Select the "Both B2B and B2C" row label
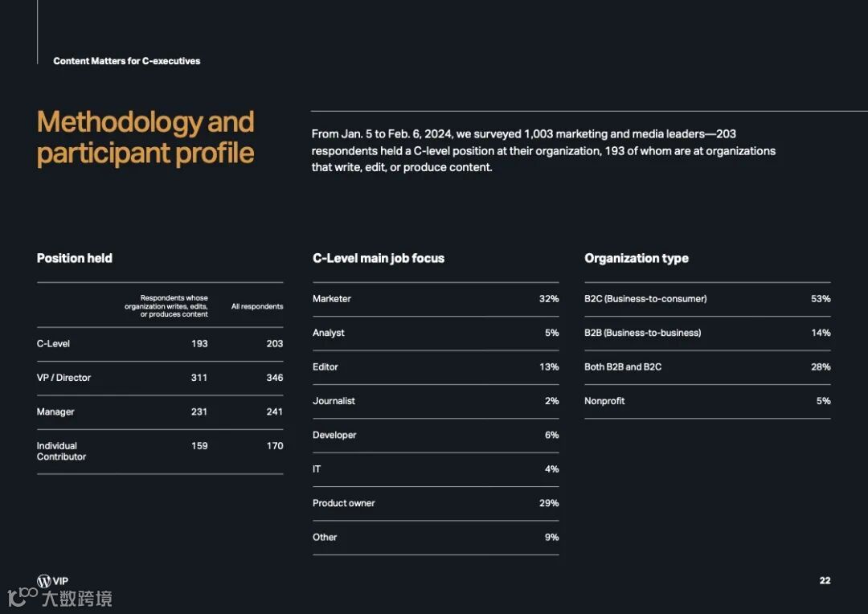Screen dimensions: 868x614 pos(623,367)
